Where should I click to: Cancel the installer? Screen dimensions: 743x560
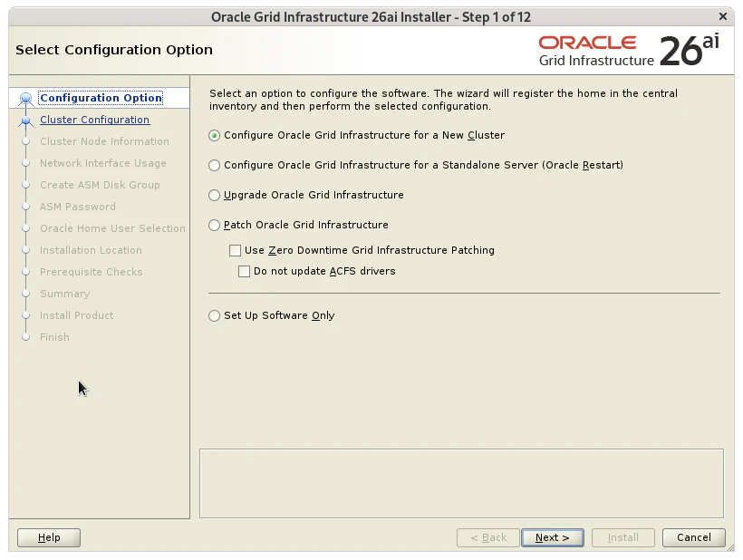tap(694, 537)
